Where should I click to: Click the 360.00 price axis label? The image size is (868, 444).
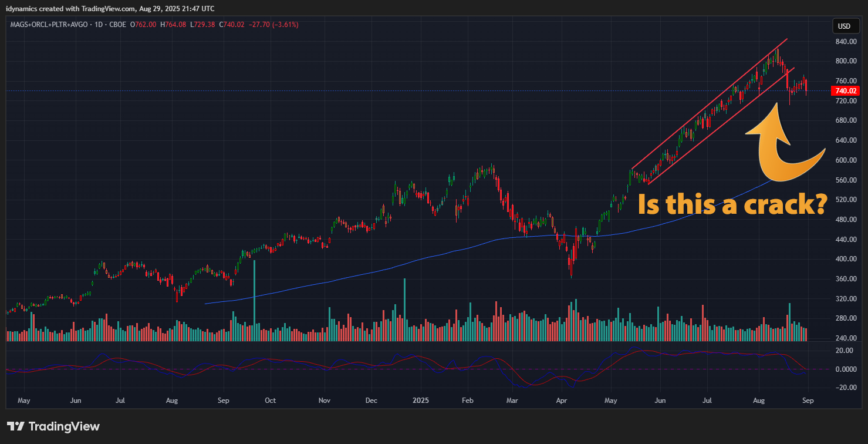(845, 279)
